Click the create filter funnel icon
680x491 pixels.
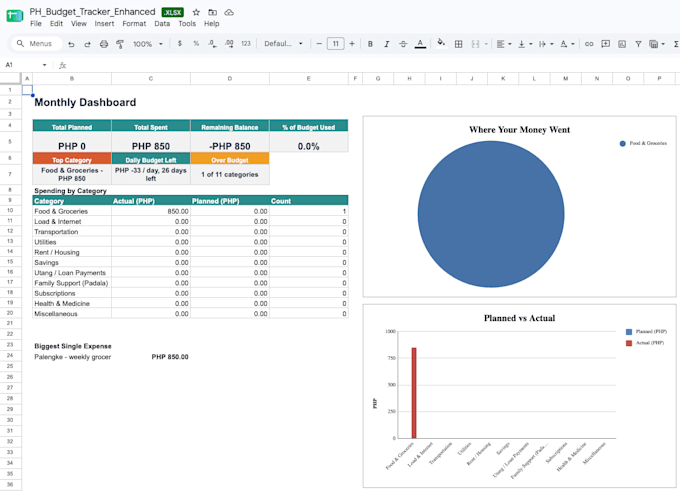click(638, 44)
